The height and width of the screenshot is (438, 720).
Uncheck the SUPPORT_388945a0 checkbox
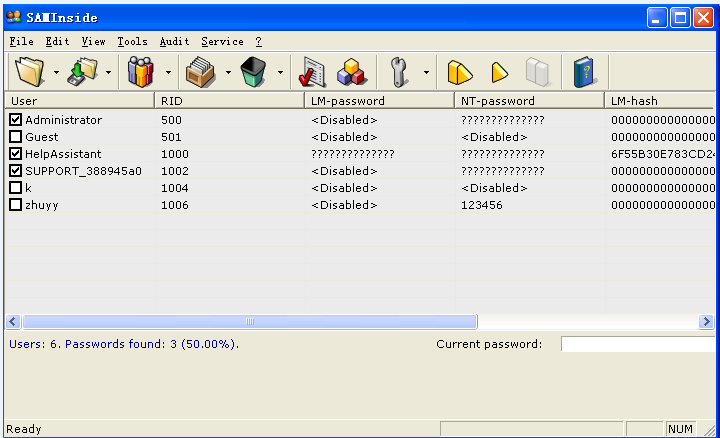click(x=16, y=171)
